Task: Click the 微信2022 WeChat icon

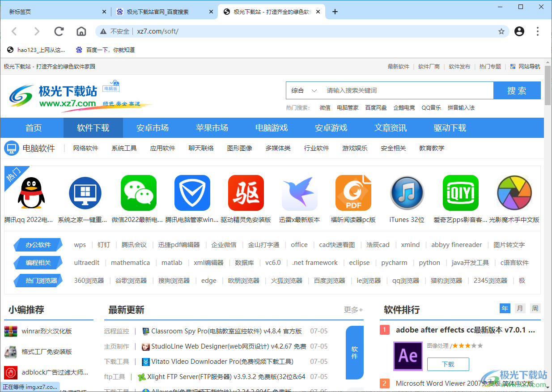Action: coord(138,193)
